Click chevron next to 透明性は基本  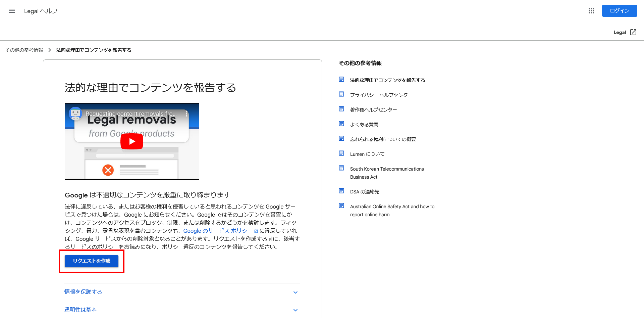tap(296, 310)
